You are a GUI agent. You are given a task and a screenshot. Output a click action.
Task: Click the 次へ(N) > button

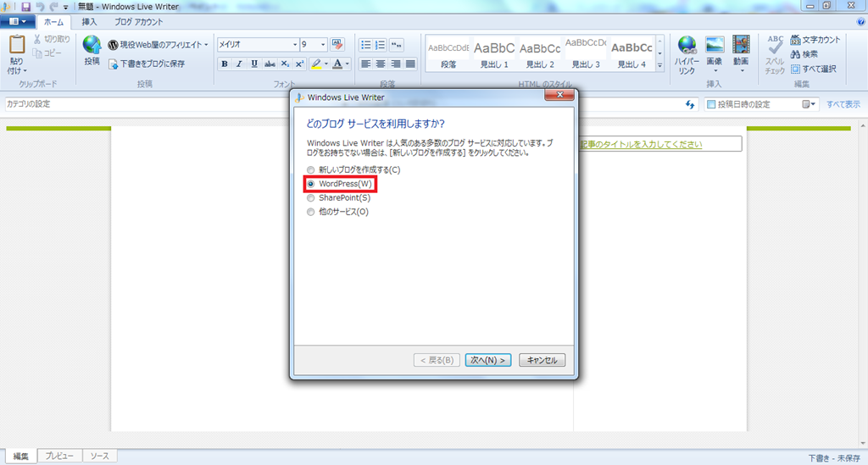tap(487, 360)
